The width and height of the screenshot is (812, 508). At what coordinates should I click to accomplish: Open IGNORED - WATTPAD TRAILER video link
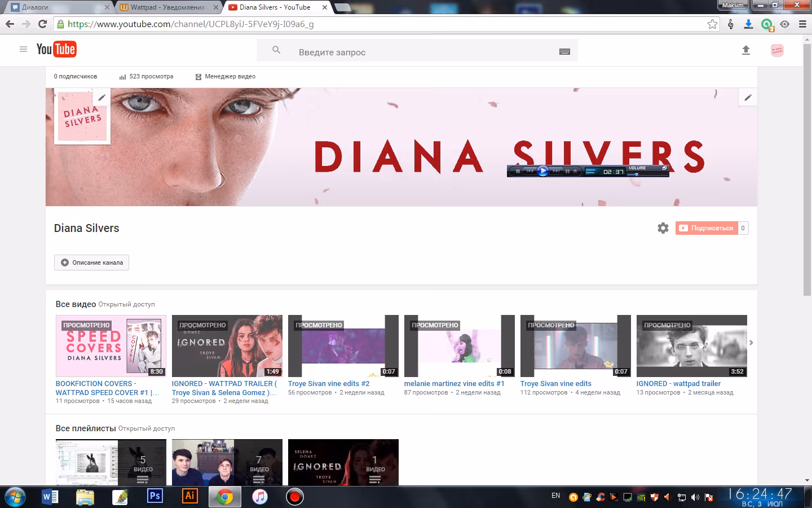tap(224, 388)
